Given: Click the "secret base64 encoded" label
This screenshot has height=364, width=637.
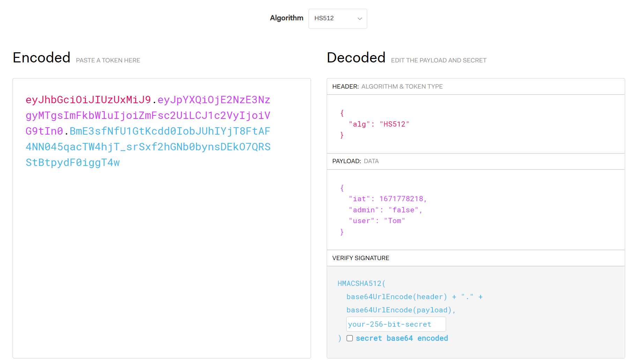Looking at the screenshot, I should point(402,338).
